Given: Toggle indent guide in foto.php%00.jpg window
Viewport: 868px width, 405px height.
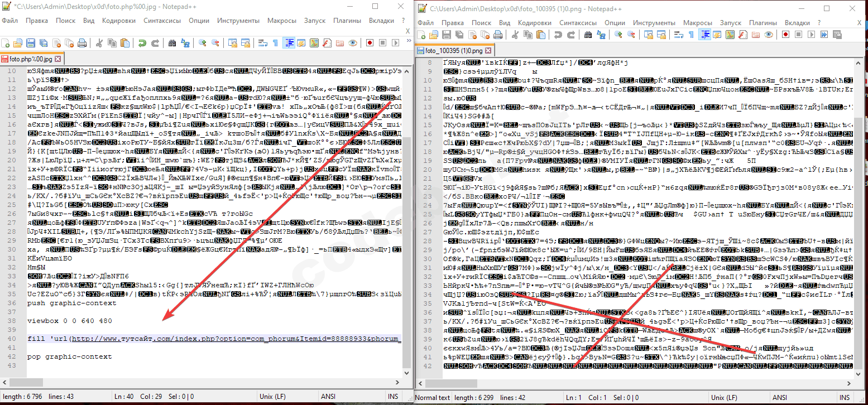Looking at the screenshot, I should [289, 43].
